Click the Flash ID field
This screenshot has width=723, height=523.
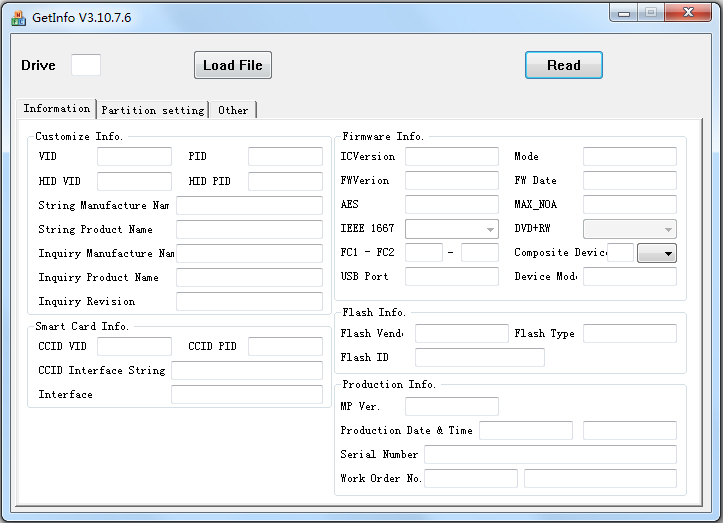click(479, 357)
